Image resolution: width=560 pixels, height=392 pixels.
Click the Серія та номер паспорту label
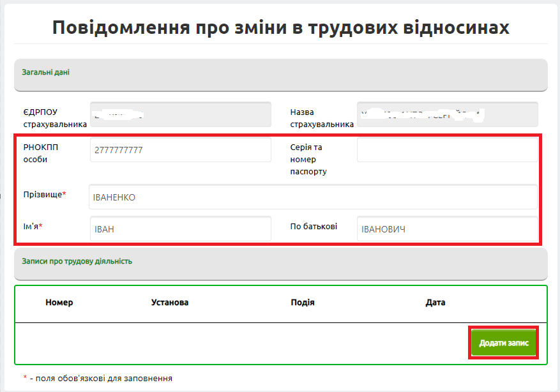tap(308, 159)
